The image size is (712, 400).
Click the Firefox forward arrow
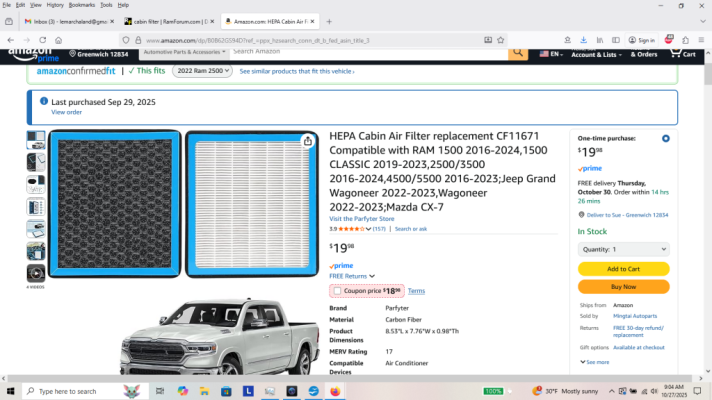click(26, 40)
